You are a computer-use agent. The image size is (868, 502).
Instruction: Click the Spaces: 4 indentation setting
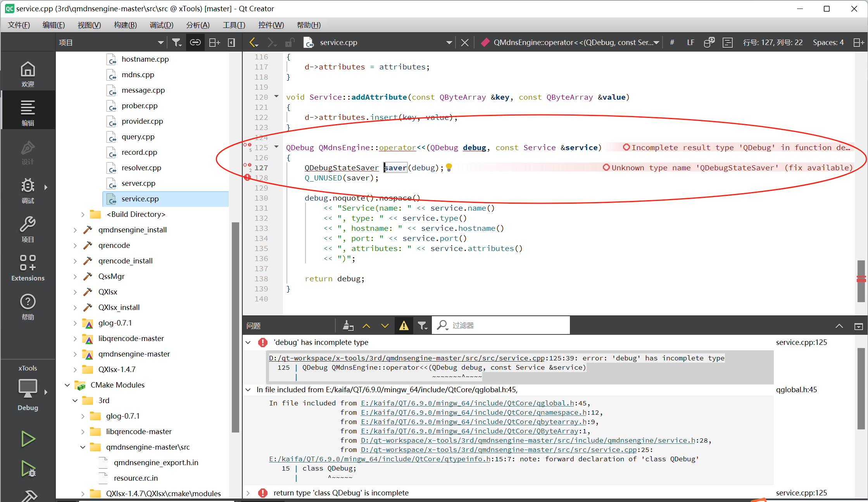(828, 42)
